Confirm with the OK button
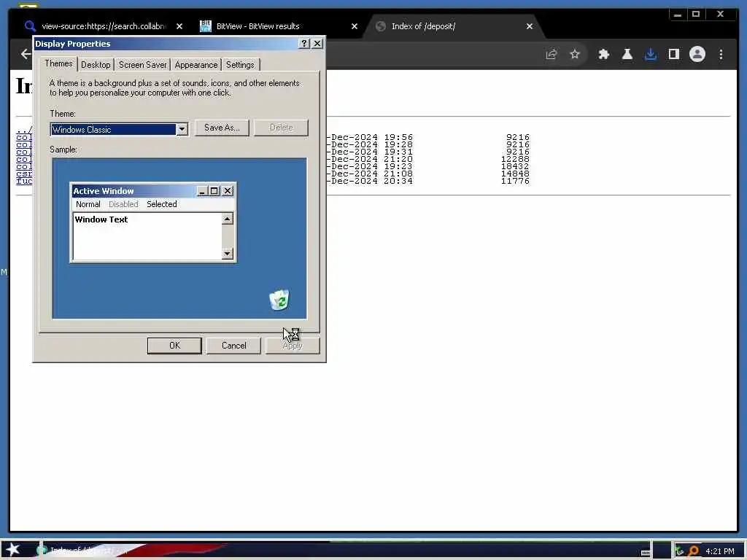Screen dimensions: 747x560 coord(174,345)
